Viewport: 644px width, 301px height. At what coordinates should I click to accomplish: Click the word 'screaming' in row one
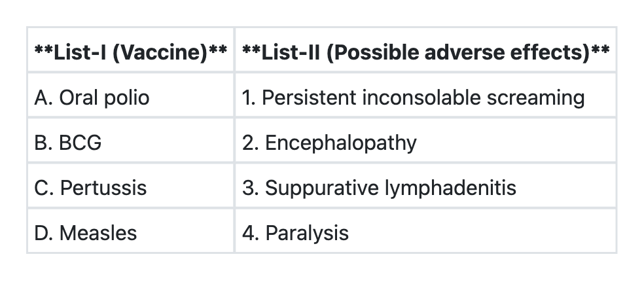(535, 97)
